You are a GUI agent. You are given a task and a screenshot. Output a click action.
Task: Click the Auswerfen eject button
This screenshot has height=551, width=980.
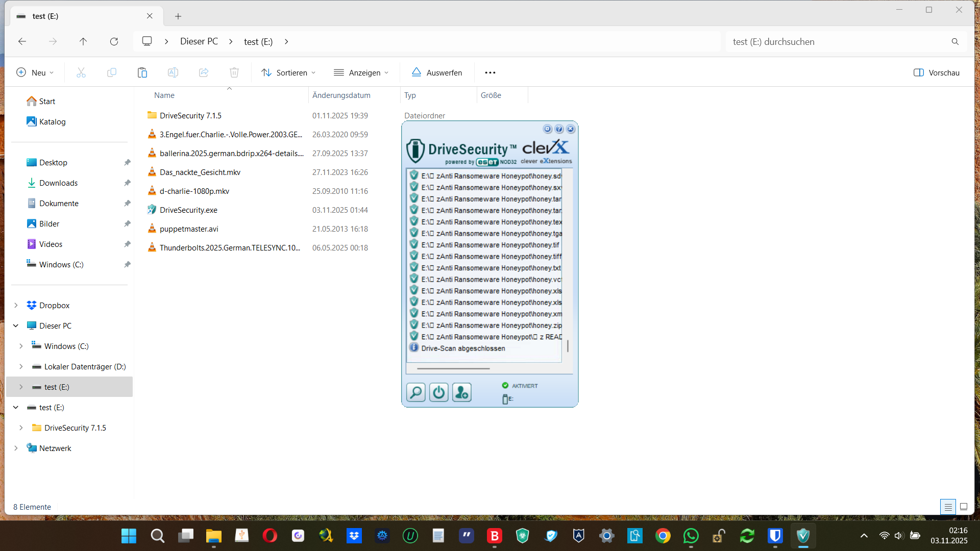point(437,72)
